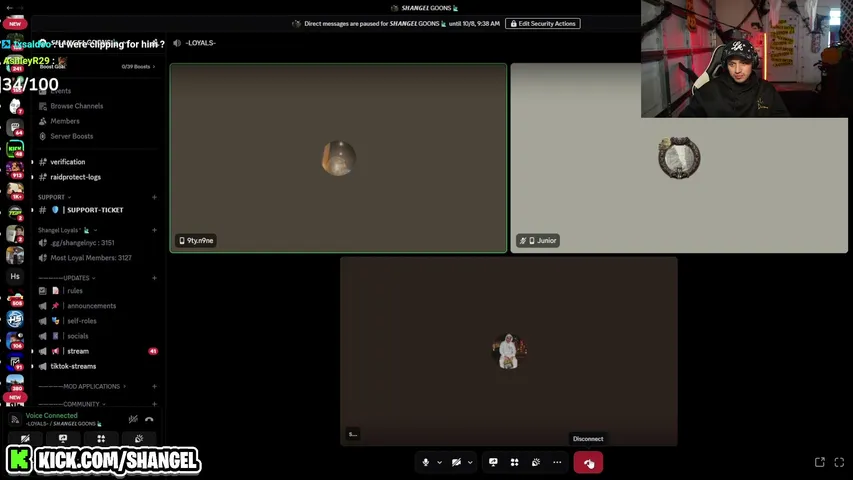
Task: Hang up via Voice Connected panel phone icon
Action: pos(149,419)
